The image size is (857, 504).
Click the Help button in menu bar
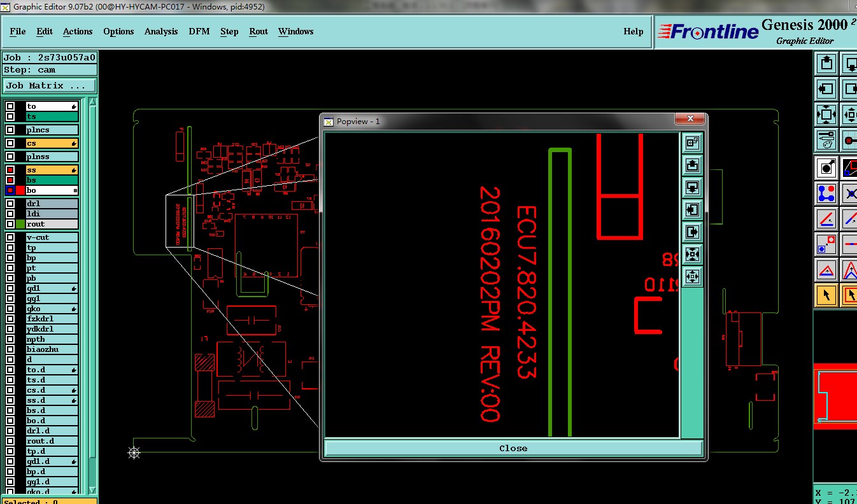point(633,31)
